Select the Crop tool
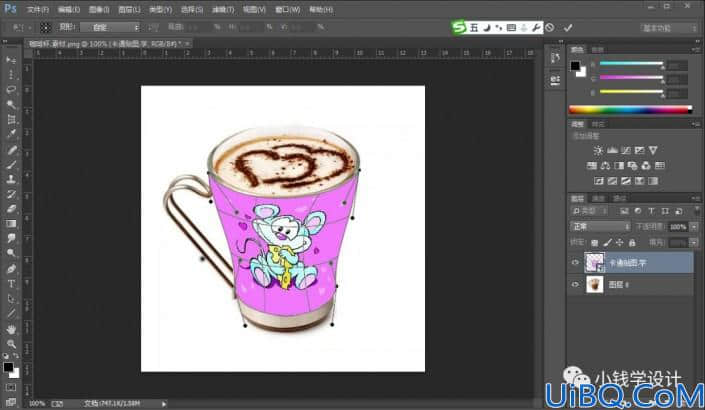Screen dimensions: 705x410 [11, 119]
